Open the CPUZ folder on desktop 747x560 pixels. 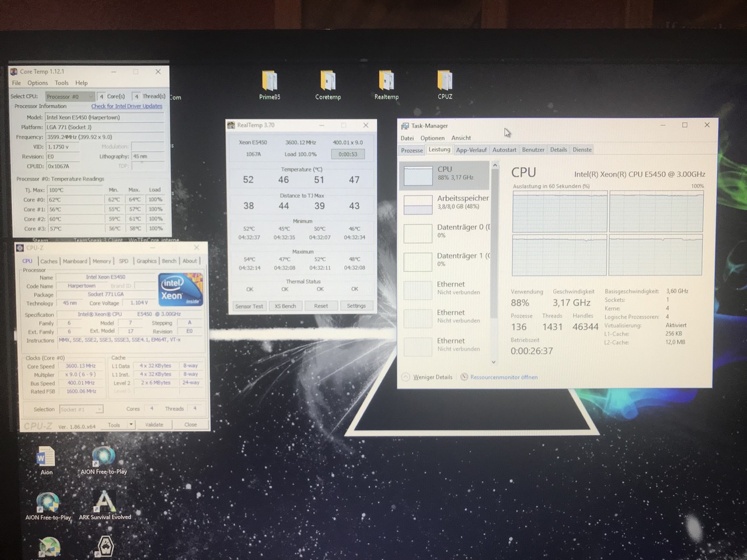coord(445,85)
